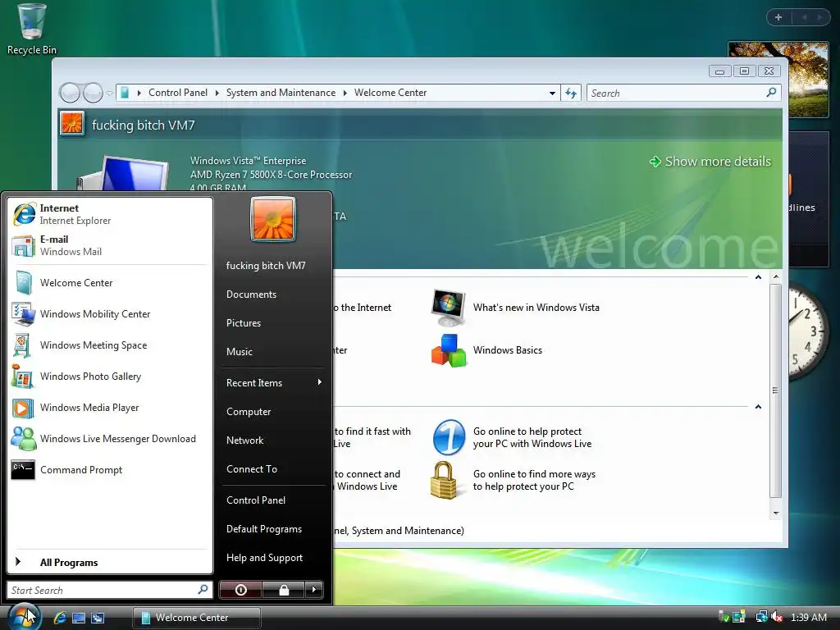Open Music from Start menu
Viewport: 840px width, 630px height.
tap(274, 351)
